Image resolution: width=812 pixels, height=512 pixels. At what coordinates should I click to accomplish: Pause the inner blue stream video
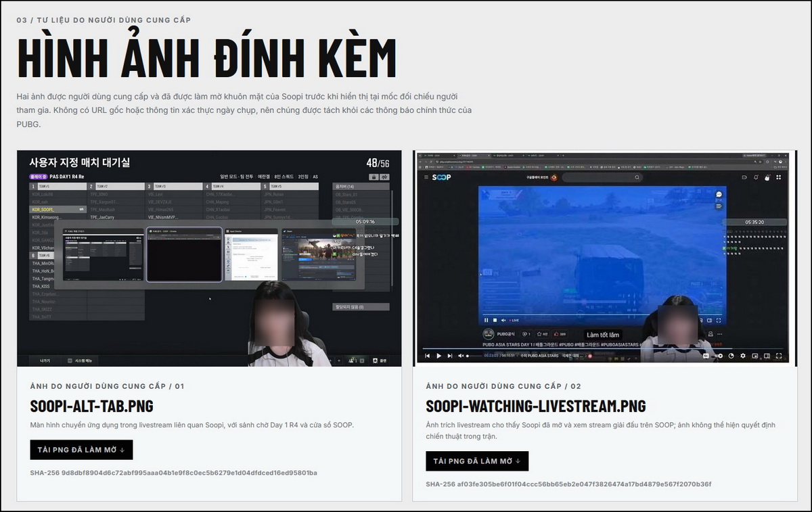pos(487,320)
